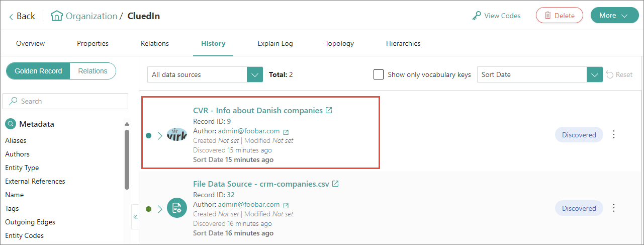Click the Reset button
Viewport: 644px width, 245px height.
[619, 74]
